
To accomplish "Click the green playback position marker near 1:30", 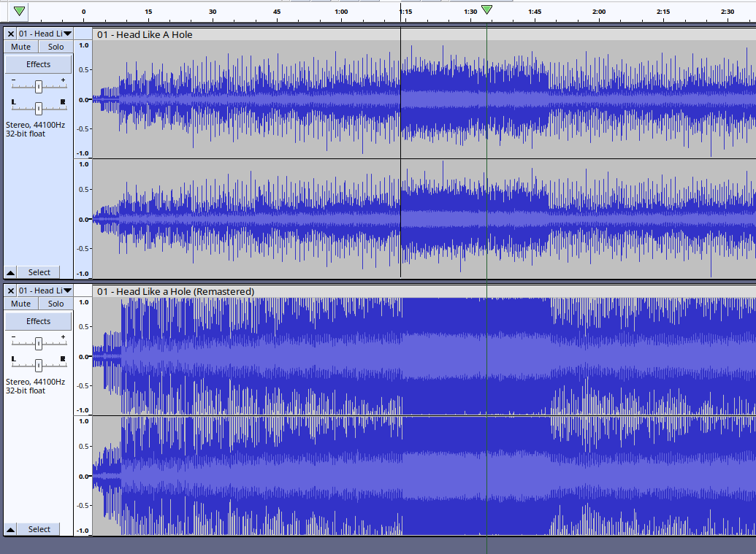I will click(487, 9).
